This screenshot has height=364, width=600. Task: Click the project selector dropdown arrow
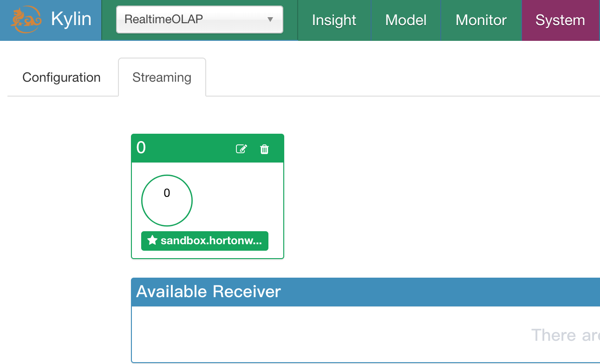(x=270, y=19)
